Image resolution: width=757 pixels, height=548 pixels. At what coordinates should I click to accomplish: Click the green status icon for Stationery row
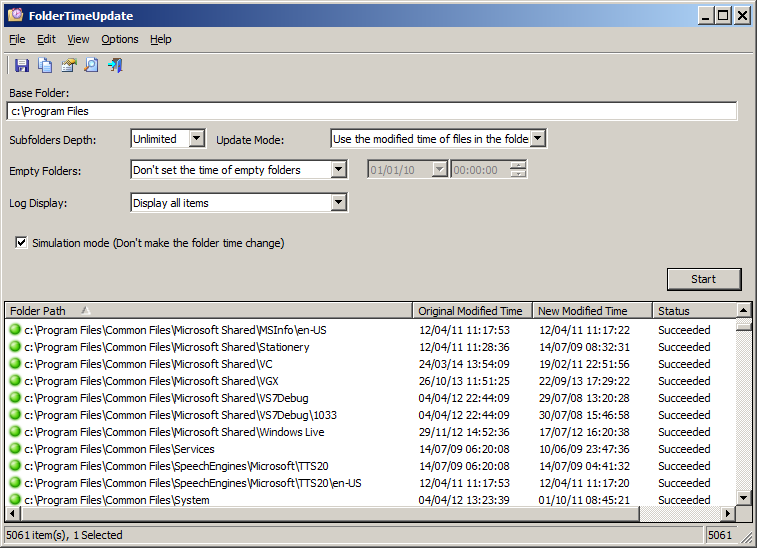[15, 347]
